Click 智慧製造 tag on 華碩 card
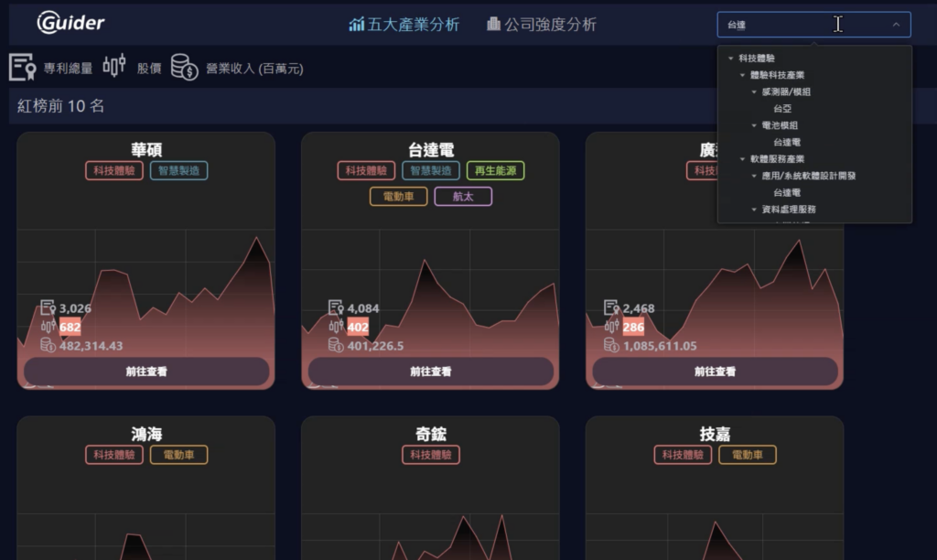937x560 pixels. tap(178, 170)
